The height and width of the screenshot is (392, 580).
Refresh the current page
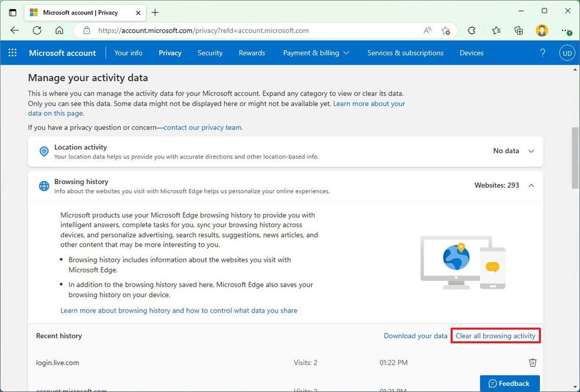[36, 30]
